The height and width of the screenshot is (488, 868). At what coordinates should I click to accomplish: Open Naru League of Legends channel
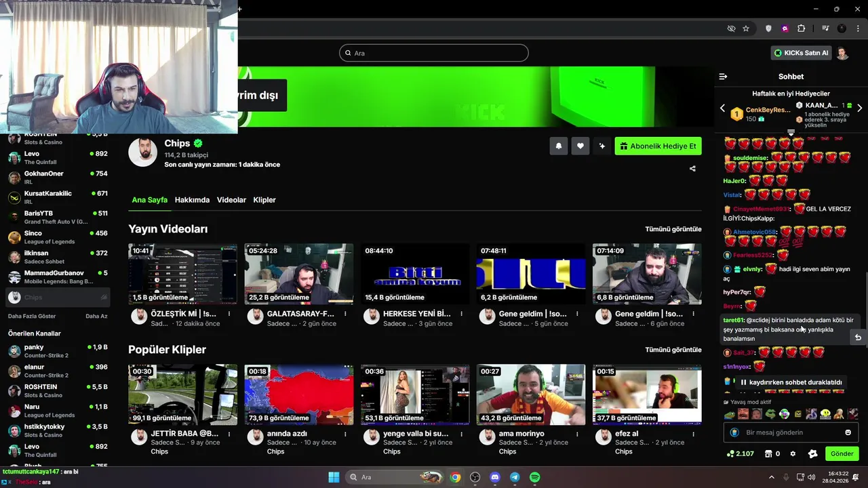(x=58, y=411)
